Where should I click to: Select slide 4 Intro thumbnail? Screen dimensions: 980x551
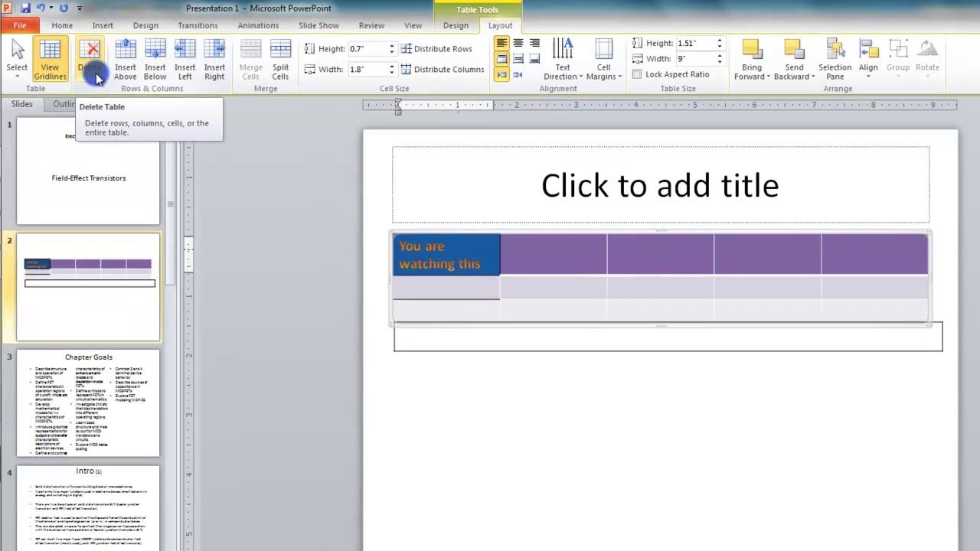point(88,507)
